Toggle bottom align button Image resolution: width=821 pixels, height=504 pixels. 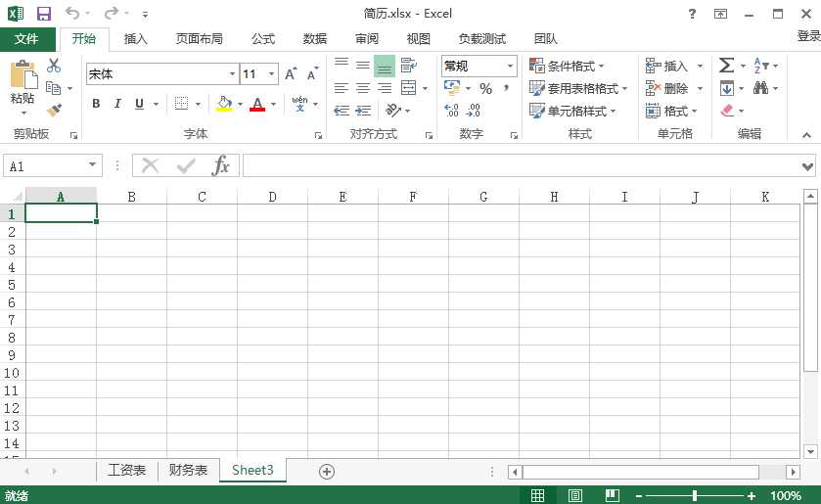coord(385,66)
